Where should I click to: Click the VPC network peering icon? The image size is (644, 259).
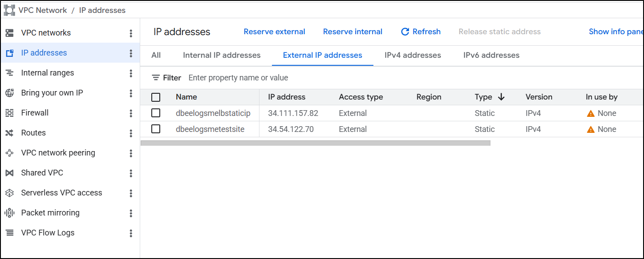pos(9,153)
